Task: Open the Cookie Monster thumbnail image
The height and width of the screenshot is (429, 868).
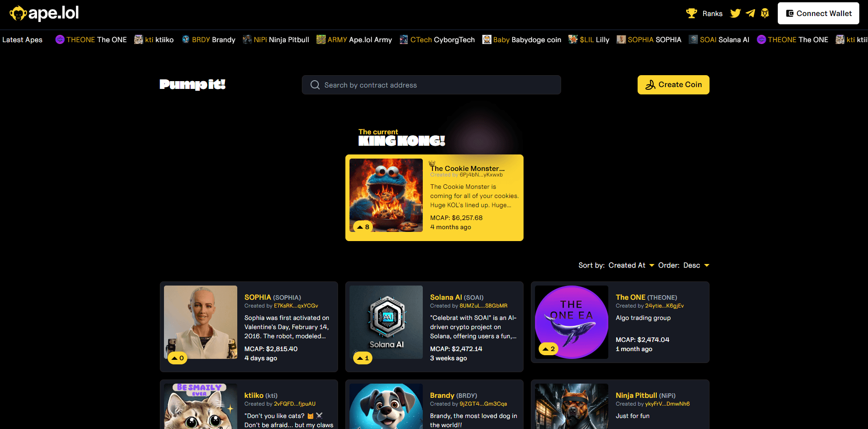Action: [x=386, y=195]
